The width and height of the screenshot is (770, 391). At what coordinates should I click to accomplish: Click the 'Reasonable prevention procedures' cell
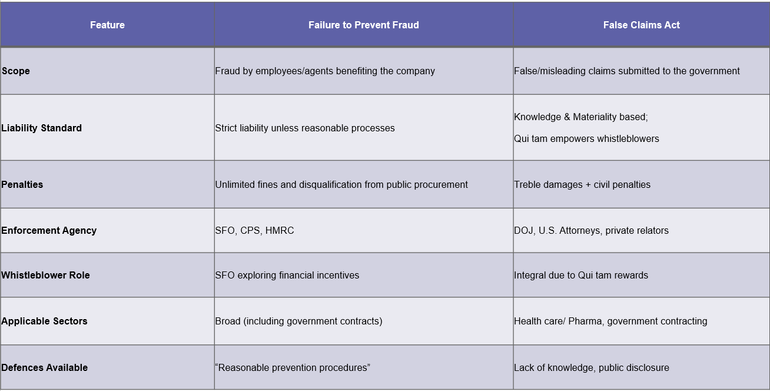(364, 367)
